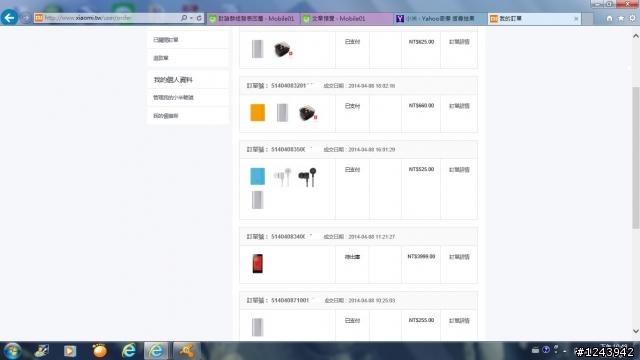Open 訂單詳情 for the NT$3999.00 order
The width and height of the screenshot is (640, 360).
point(459,257)
